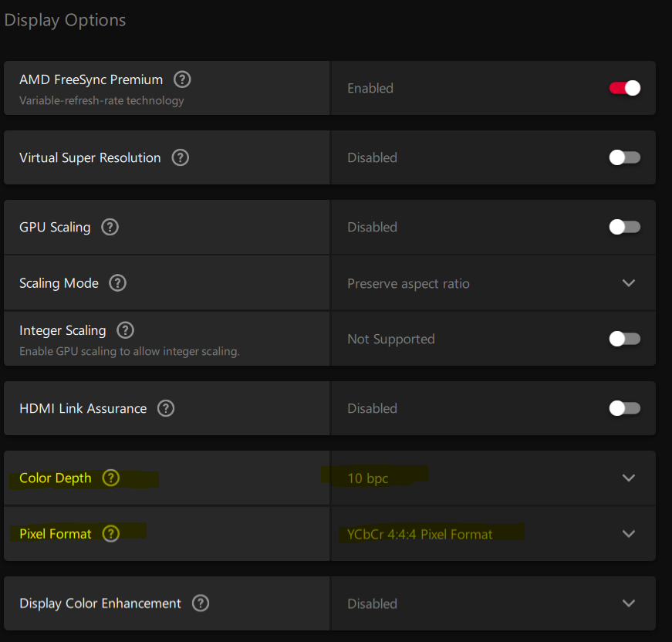The width and height of the screenshot is (672, 642).
Task: Open Integer Scaling help icon
Action: pos(126,330)
